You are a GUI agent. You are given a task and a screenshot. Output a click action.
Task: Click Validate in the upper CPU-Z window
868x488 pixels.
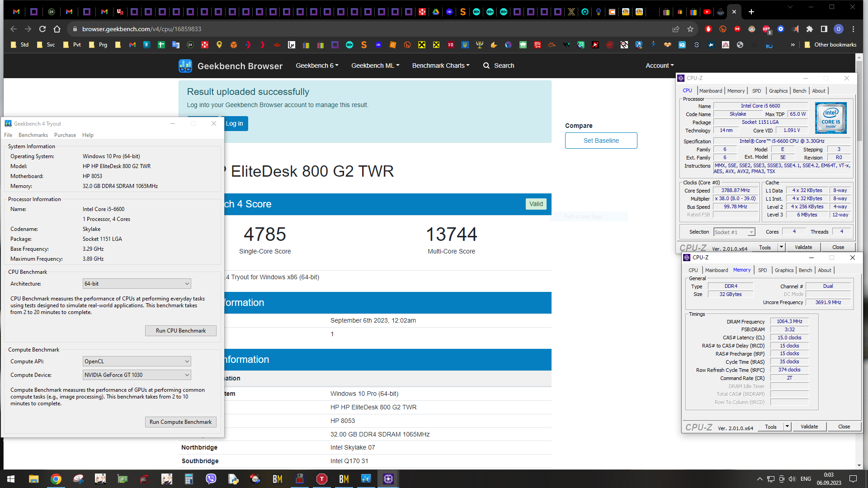pos(803,247)
